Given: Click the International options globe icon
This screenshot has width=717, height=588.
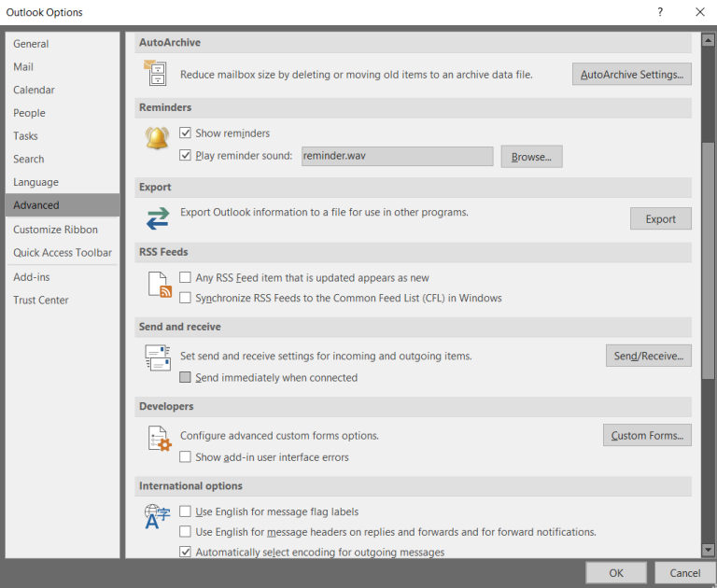Looking at the screenshot, I should [x=157, y=516].
